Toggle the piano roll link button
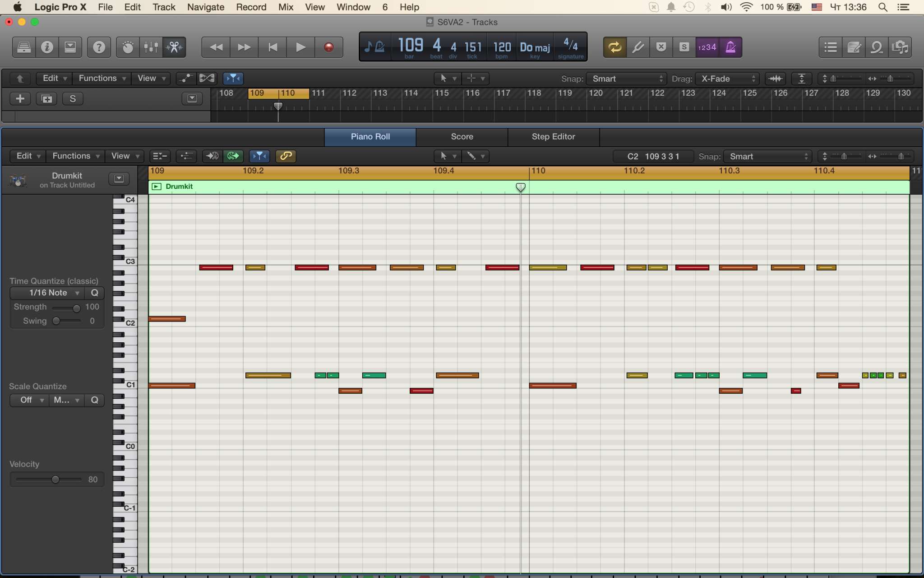The image size is (924, 578). click(x=286, y=156)
